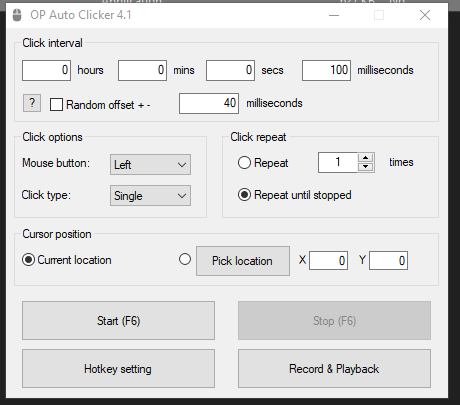Open Record & Playback
This screenshot has height=405, width=460.
334,369
